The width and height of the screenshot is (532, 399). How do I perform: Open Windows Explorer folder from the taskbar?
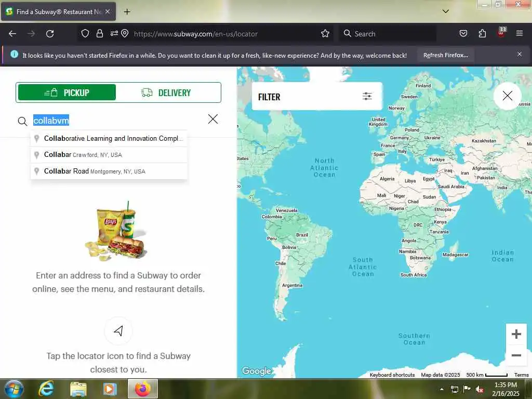click(78, 389)
